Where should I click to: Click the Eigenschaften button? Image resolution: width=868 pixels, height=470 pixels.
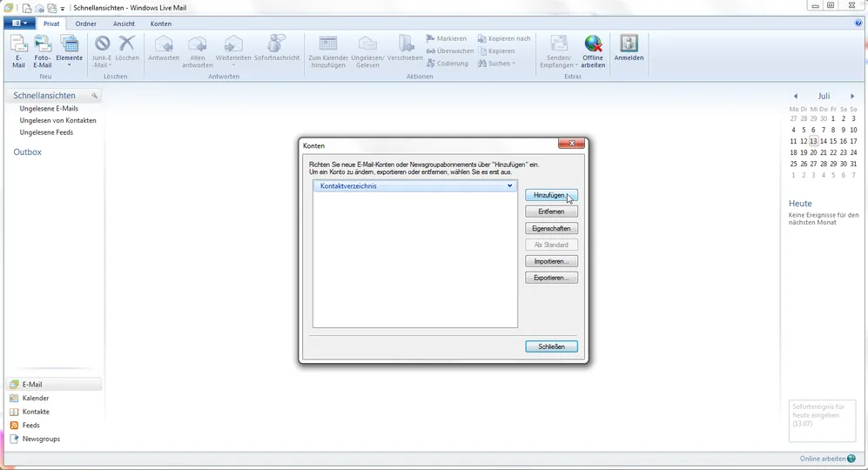click(551, 228)
